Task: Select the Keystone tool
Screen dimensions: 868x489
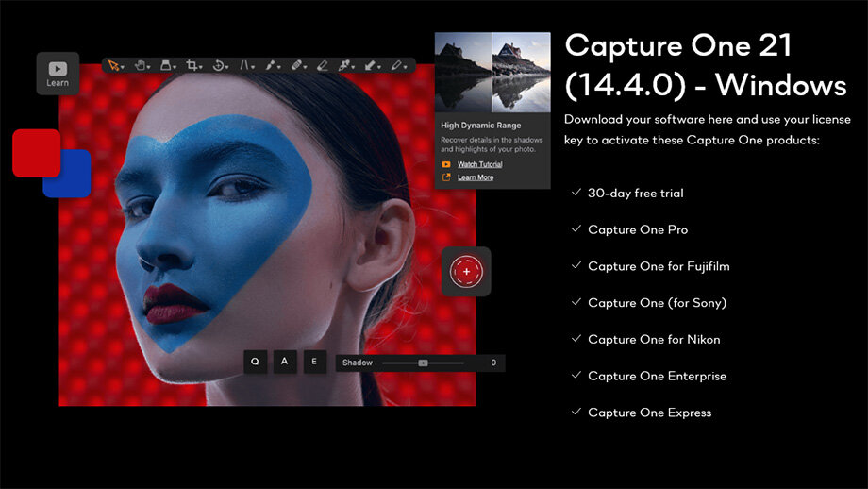Action: coord(244,65)
